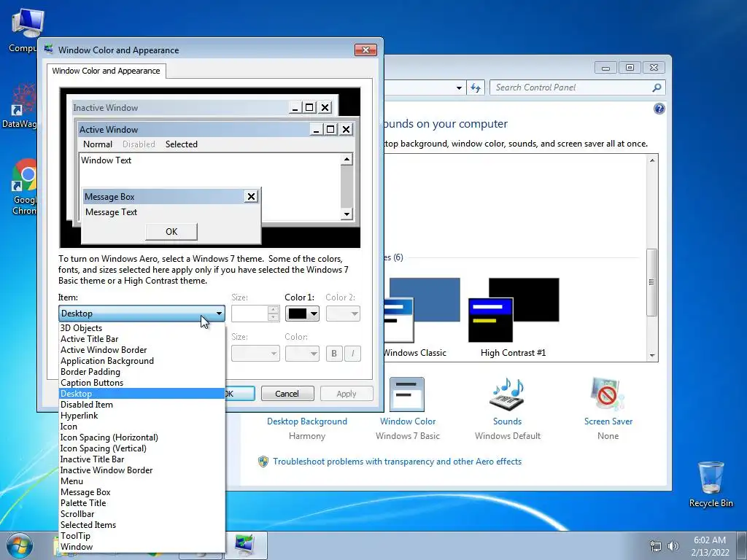The image size is (747, 560).
Task: Click the Color 1 black swatch
Action: (x=298, y=314)
